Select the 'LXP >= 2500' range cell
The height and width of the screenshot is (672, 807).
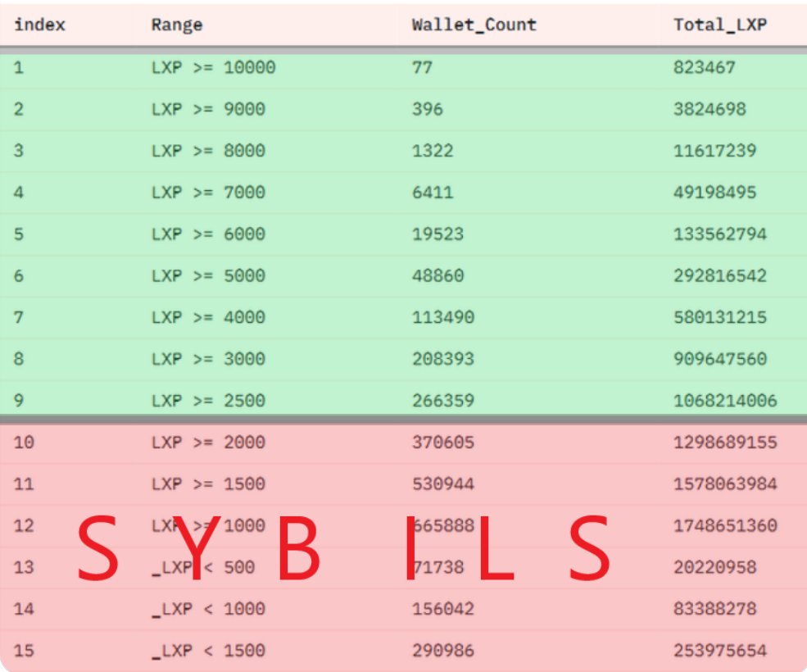pos(208,400)
